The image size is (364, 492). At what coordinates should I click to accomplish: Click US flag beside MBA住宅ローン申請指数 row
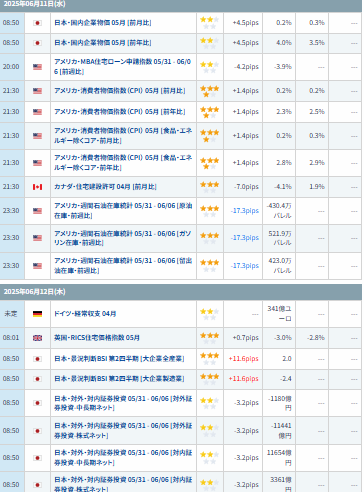(x=37, y=67)
